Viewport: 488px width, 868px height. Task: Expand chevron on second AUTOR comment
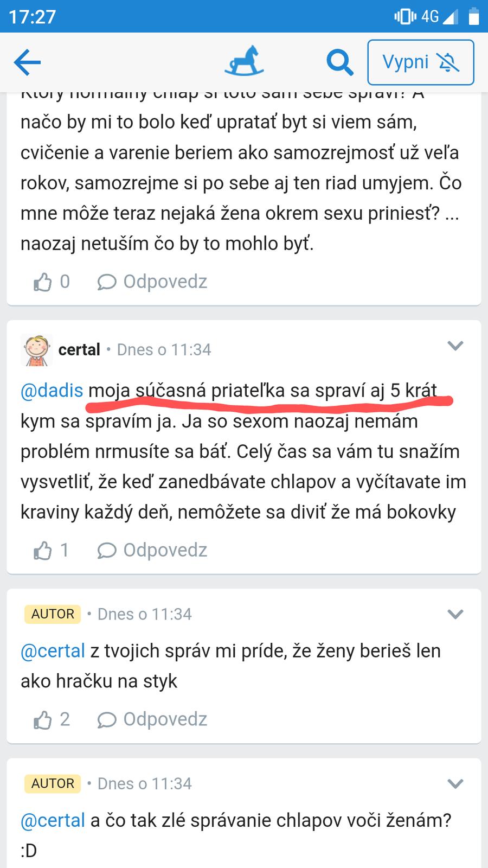[x=455, y=783]
